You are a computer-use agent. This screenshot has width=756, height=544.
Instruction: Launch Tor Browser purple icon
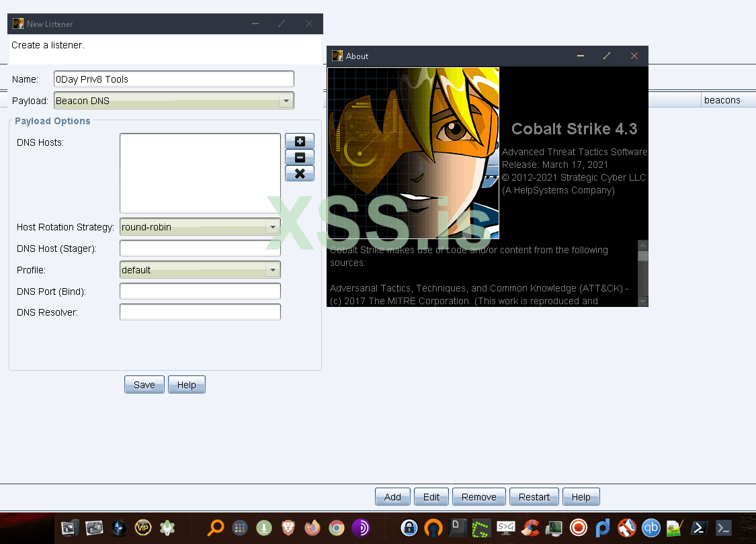coord(361,528)
